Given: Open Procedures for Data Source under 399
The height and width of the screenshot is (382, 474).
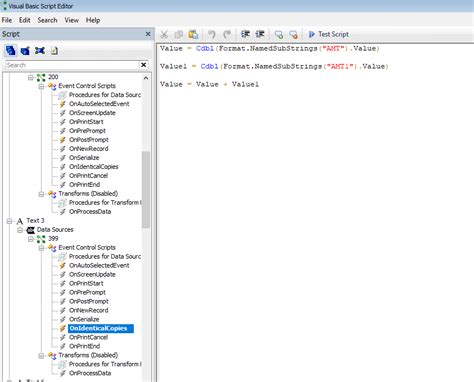Looking at the screenshot, I should click(105, 256).
